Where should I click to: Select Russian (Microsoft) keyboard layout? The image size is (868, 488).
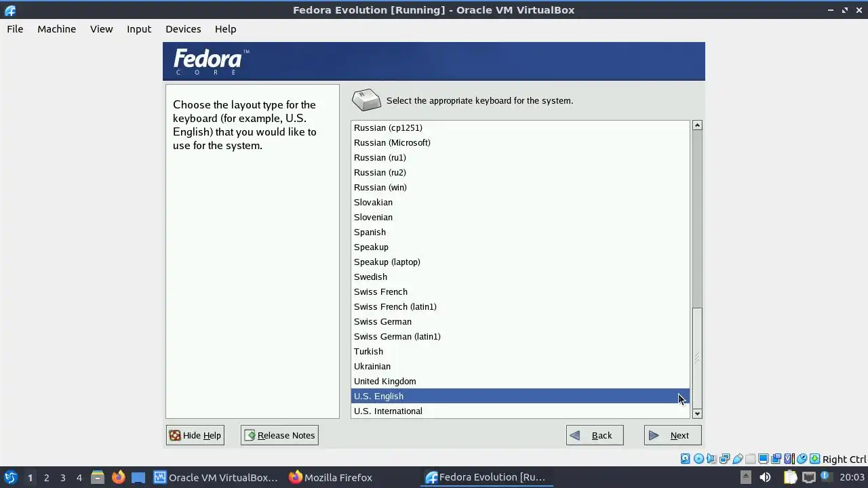pos(520,142)
